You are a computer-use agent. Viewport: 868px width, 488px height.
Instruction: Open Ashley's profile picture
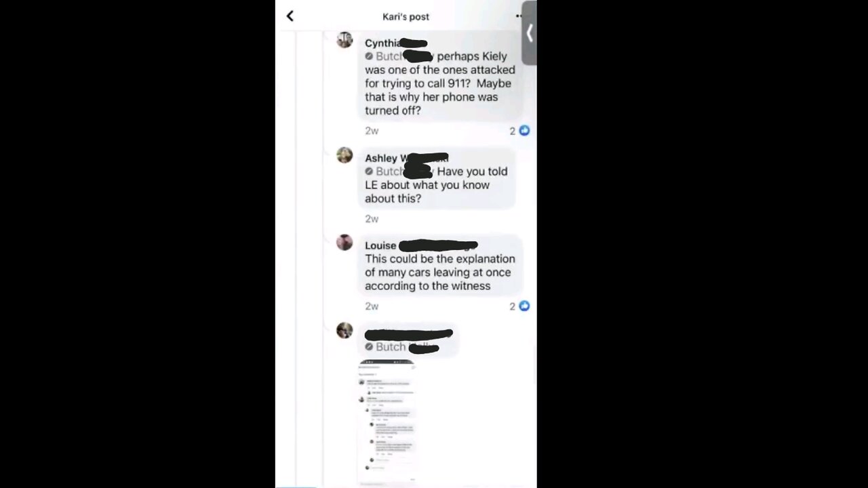[x=344, y=155]
